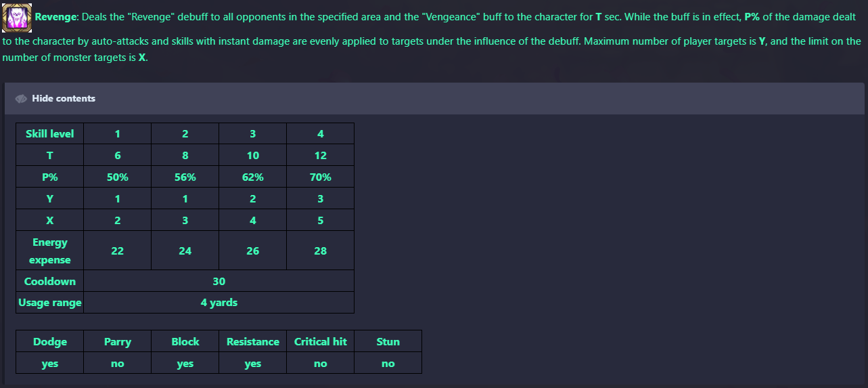The width and height of the screenshot is (868, 388).
Task: Click the 'yes' cell under Resistance
Action: (253, 363)
